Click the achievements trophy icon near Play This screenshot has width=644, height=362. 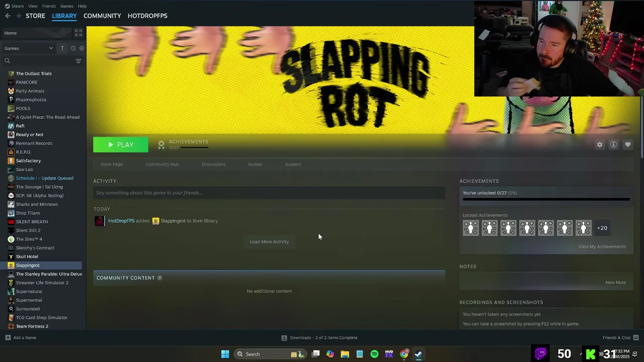point(161,145)
